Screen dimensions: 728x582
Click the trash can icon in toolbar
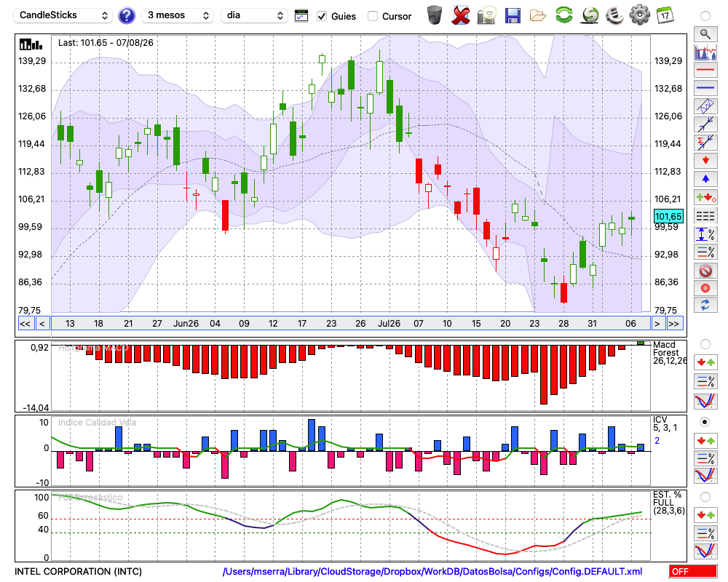pos(435,15)
